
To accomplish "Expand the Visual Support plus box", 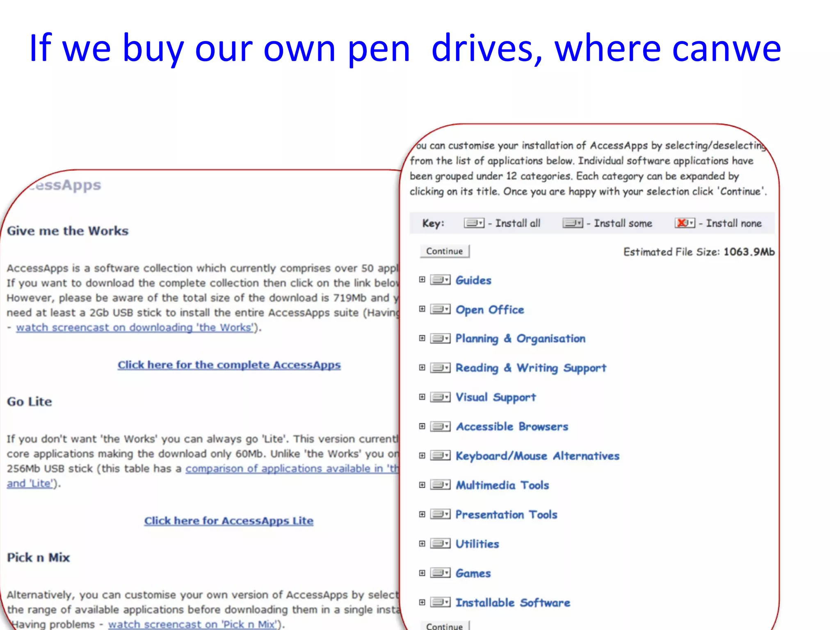I will coord(422,397).
